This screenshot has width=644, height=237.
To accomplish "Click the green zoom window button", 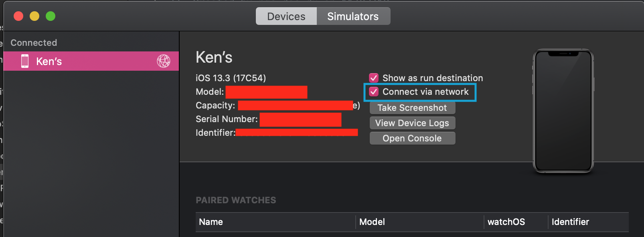I will [51, 16].
